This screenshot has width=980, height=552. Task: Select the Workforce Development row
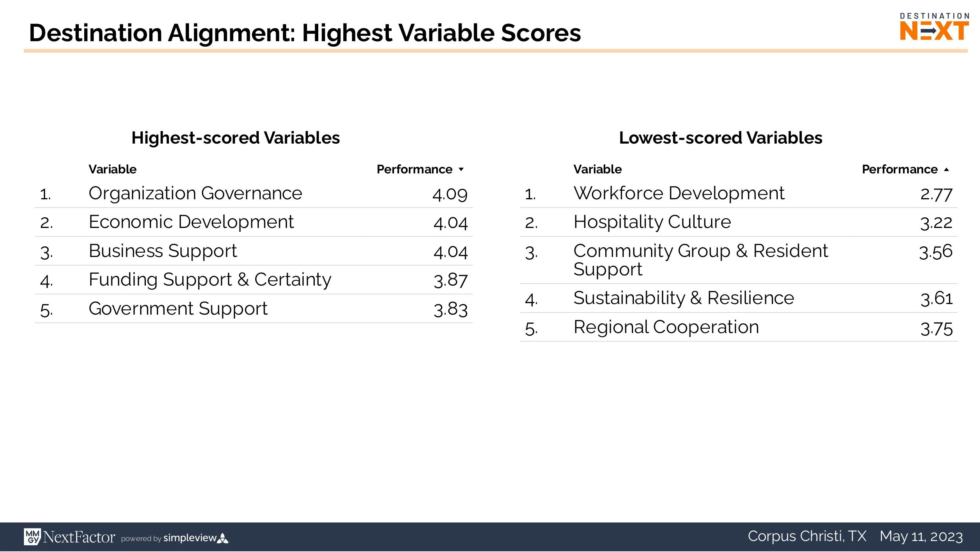click(x=679, y=193)
